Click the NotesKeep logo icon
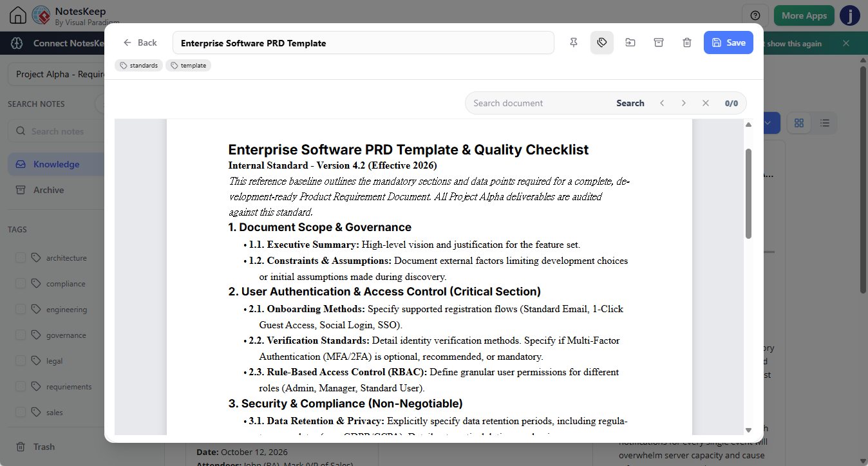 (41, 15)
